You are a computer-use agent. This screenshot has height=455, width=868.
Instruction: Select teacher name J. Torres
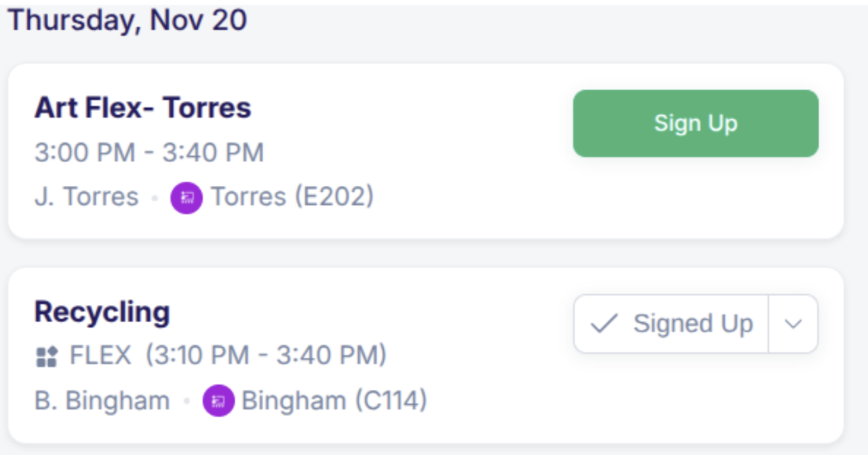86,197
